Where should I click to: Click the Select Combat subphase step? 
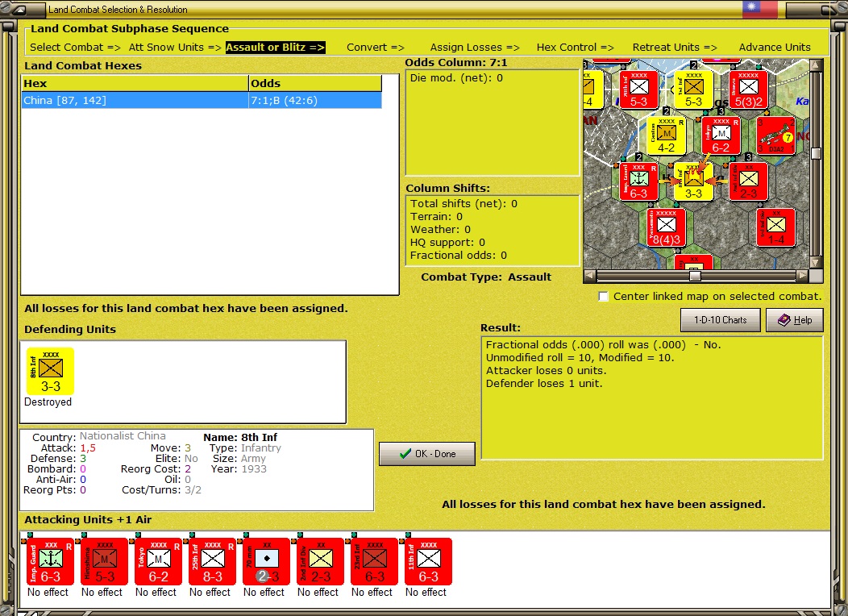(x=75, y=47)
